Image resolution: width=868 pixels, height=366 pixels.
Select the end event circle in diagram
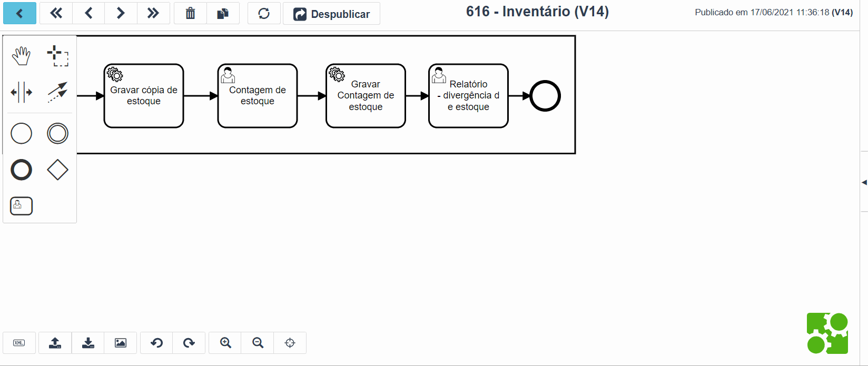[x=545, y=96]
